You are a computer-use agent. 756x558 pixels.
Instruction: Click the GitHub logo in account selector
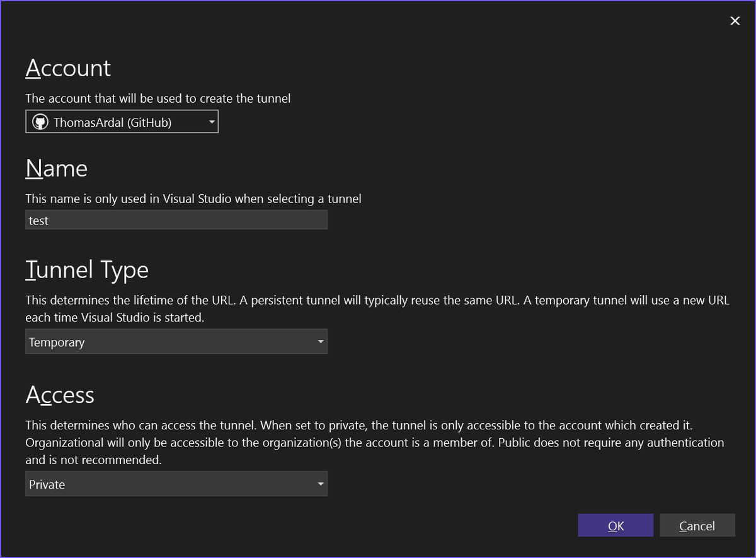point(40,122)
